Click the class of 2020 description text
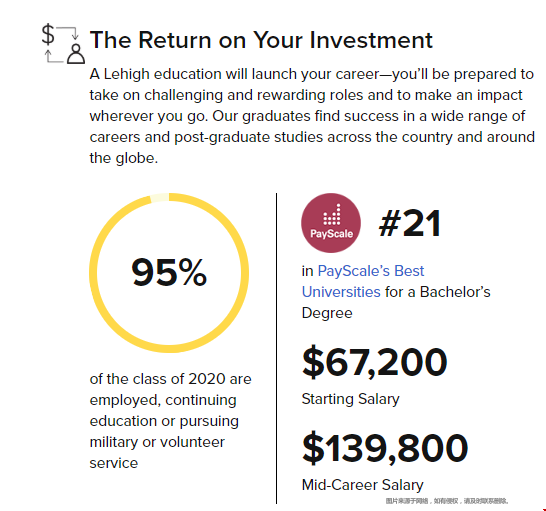546x511 pixels. click(x=171, y=421)
